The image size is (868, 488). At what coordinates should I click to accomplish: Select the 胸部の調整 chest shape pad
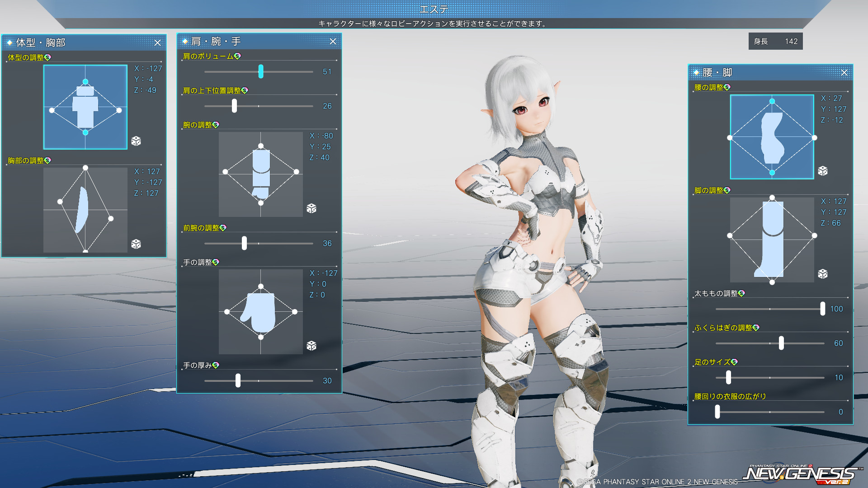tap(85, 210)
